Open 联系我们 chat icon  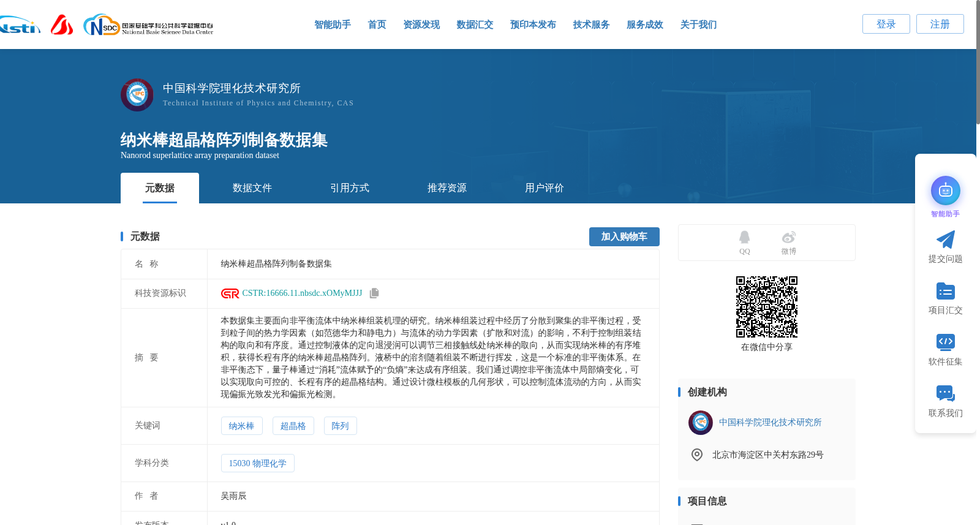[946, 393]
